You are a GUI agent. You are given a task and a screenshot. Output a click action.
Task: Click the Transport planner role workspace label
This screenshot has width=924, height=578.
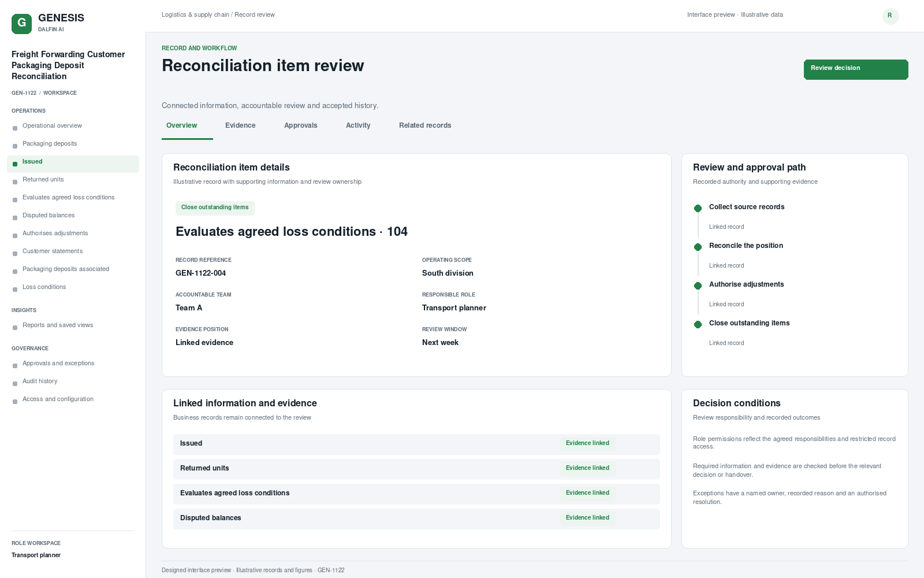[36, 555]
